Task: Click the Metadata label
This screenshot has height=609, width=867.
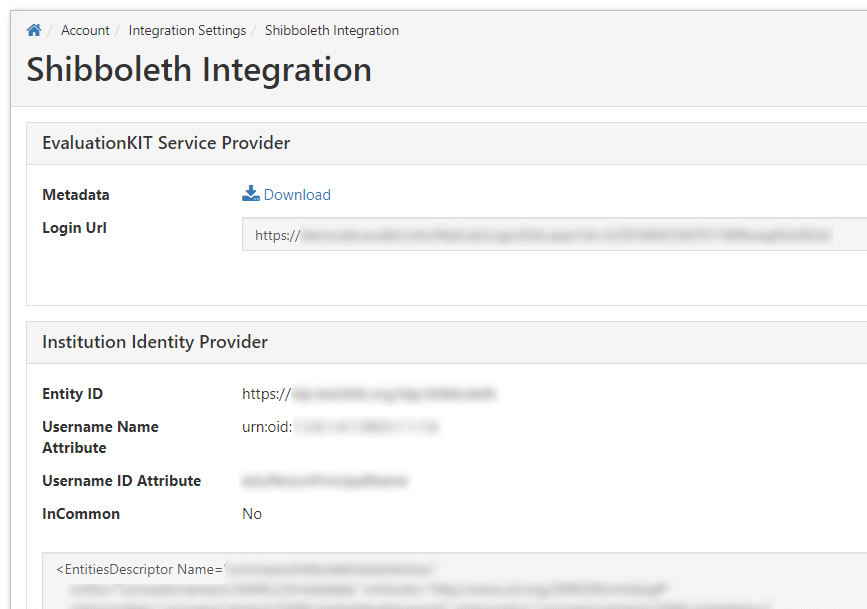Action: pos(76,195)
